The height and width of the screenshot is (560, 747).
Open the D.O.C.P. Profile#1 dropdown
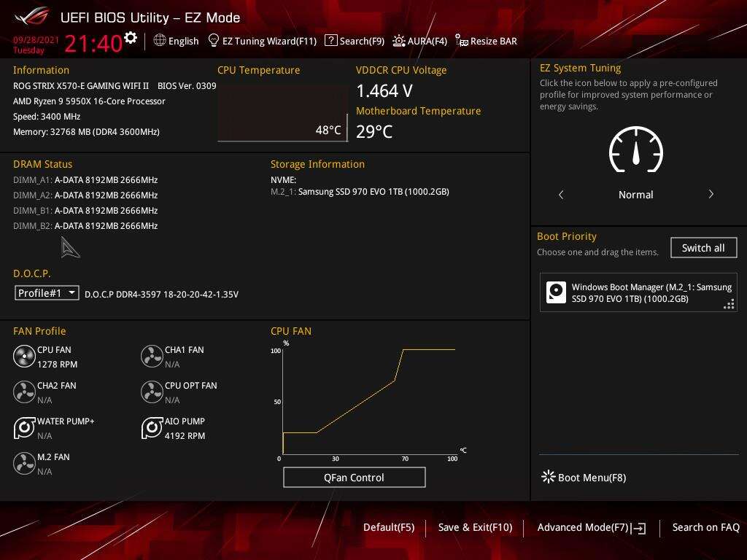[x=47, y=293]
